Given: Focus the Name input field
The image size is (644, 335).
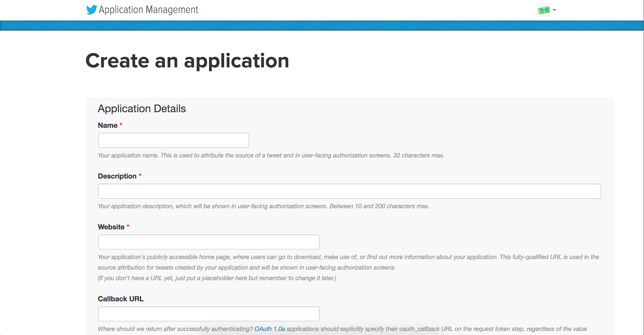Looking at the screenshot, I should tap(173, 140).
